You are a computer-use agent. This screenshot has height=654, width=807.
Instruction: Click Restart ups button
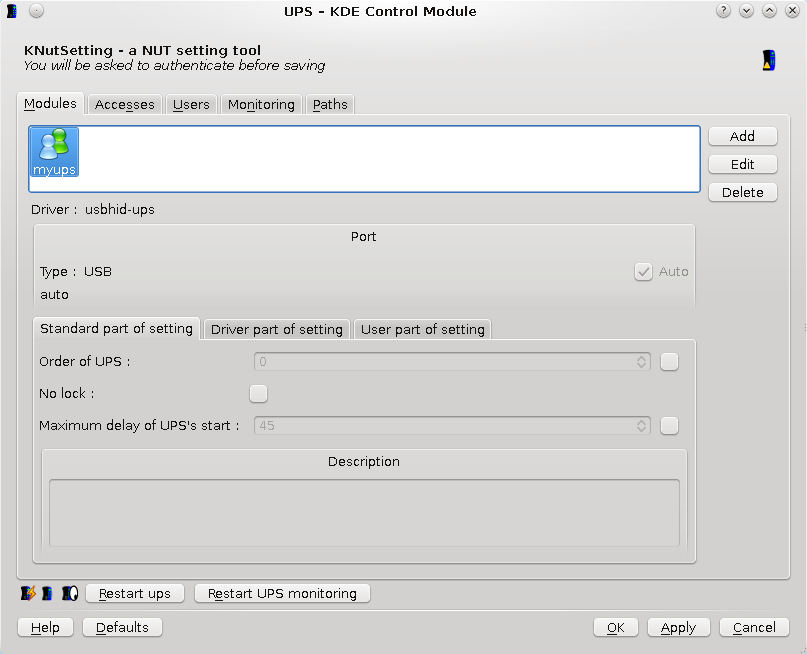(134, 593)
